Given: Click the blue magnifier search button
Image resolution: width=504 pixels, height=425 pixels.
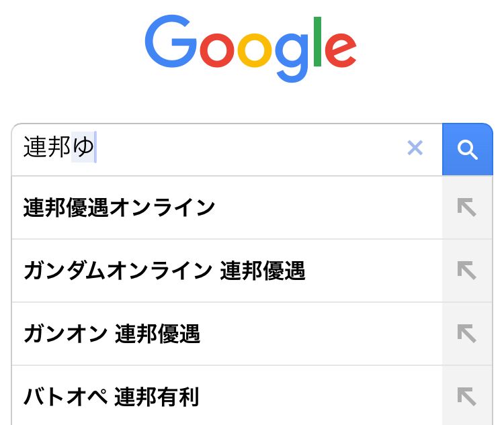Looking at the screenshot, I should (467, 149).
